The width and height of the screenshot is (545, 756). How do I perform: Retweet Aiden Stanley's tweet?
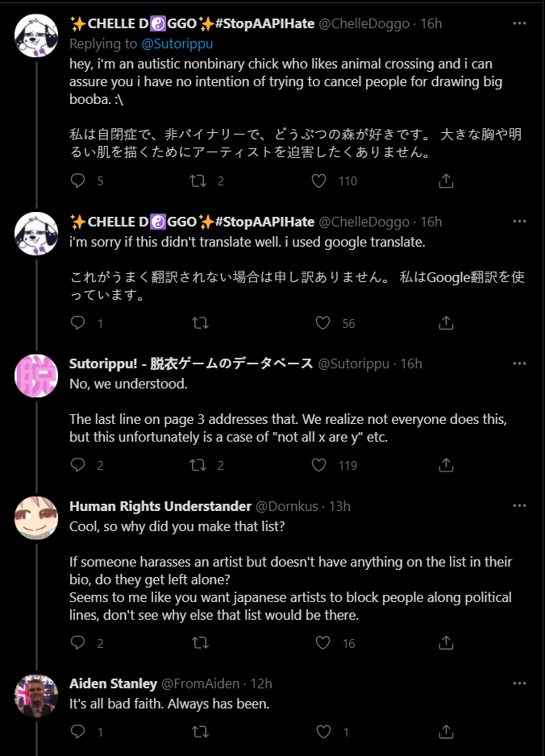click(x=200, y=732)
